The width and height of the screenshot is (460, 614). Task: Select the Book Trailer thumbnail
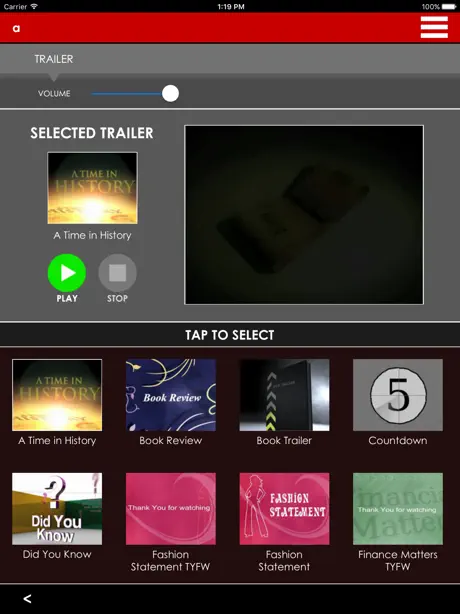pos(284,395)
